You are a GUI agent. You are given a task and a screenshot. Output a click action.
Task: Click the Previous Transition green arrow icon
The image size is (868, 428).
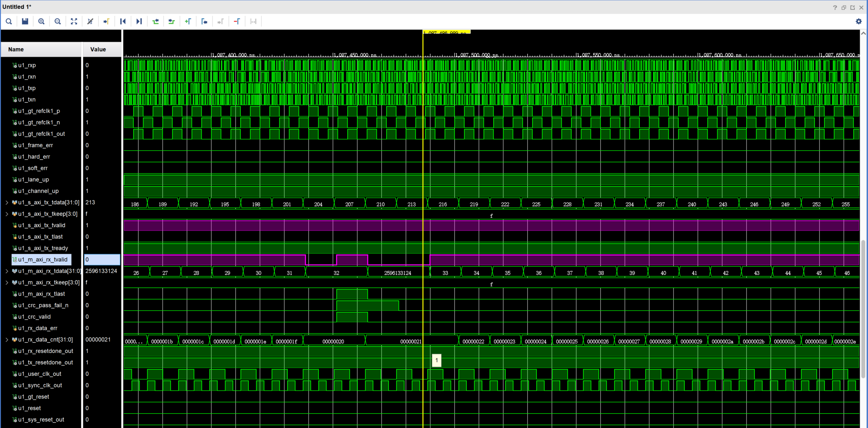(156, 21)
